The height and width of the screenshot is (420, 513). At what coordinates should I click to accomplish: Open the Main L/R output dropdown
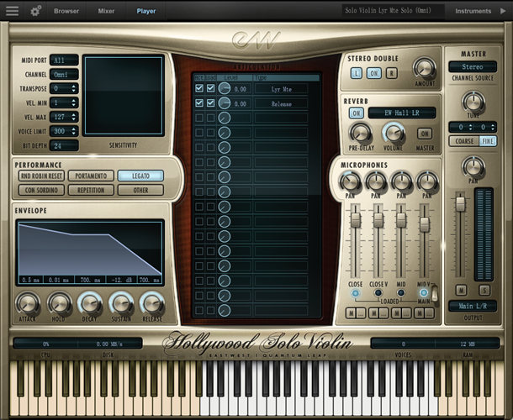pyautogui.click(x=473, y=306)
